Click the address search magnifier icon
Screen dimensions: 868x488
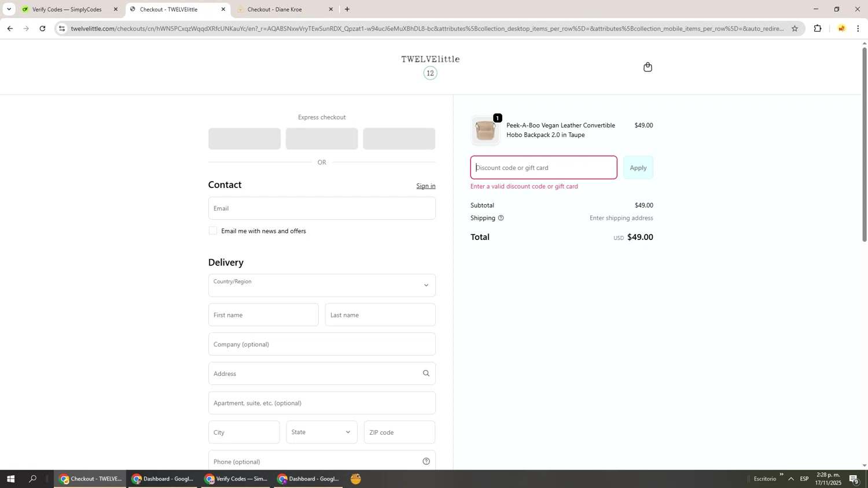(x=426, y=374)
